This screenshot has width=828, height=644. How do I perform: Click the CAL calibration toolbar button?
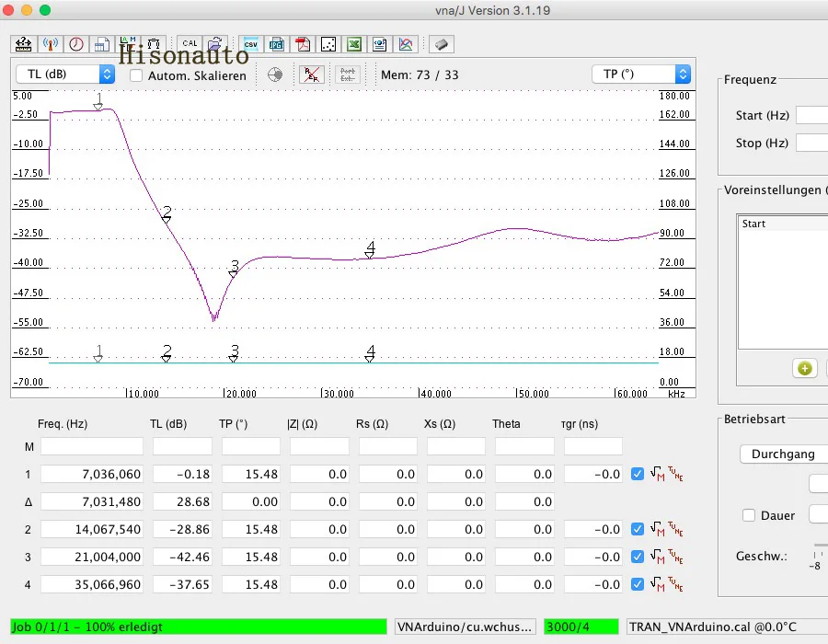190,44
